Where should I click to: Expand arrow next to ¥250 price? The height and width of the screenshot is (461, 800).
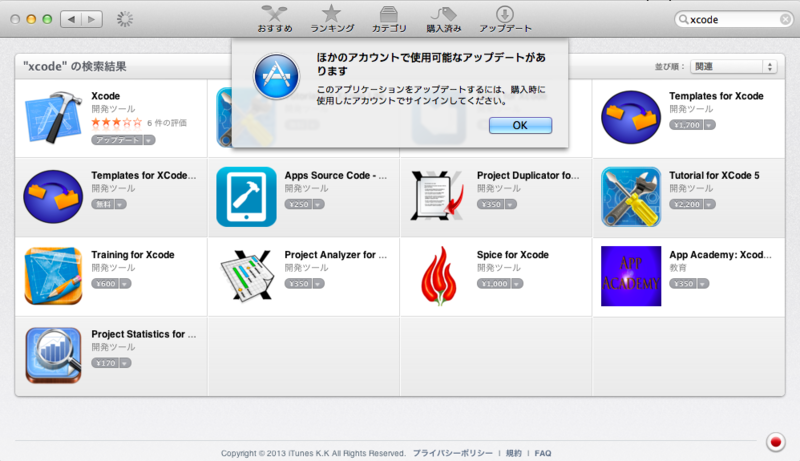pos(319,204)
